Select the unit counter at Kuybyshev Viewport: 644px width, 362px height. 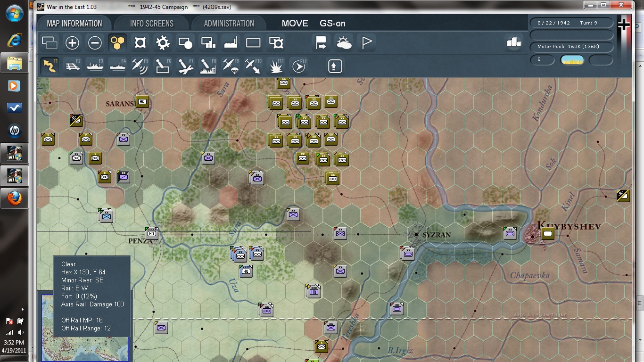click(548, 233)
